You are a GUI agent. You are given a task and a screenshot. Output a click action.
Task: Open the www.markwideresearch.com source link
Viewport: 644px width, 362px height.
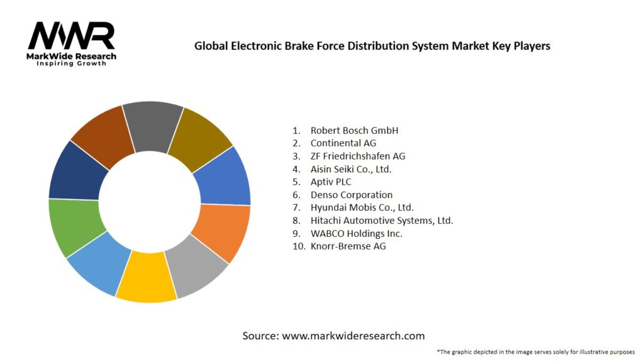point(353,336)
